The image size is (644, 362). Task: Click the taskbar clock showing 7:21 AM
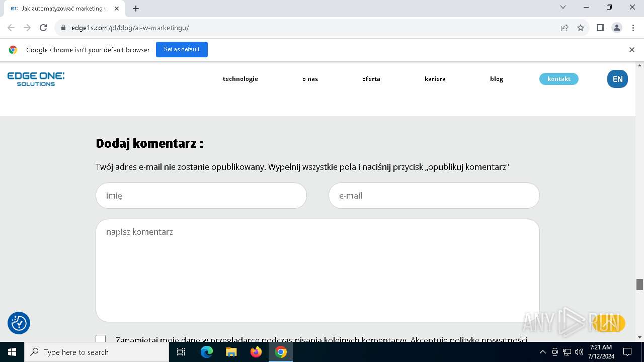601,352
